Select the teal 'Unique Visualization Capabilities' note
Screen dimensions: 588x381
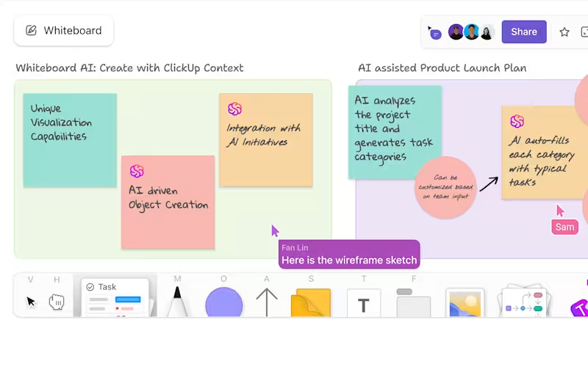[70, 139]
